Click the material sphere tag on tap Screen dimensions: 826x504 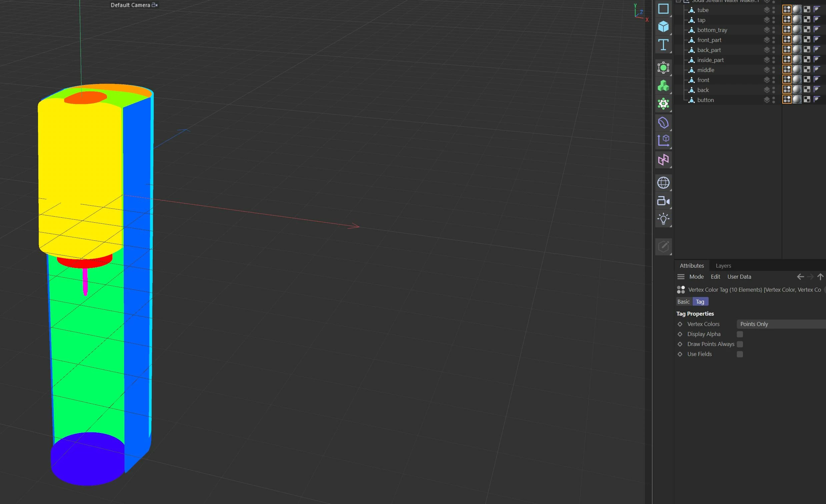click(797, 20)
